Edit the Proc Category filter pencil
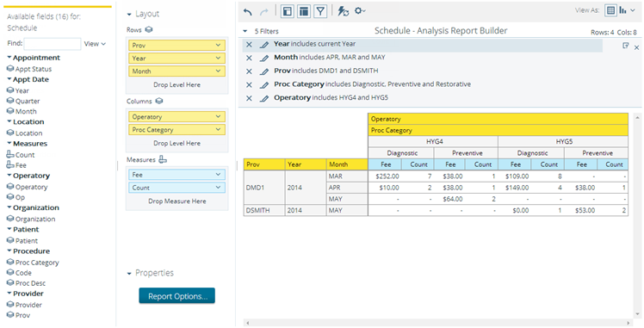The height and width of the screenshot is (328, 644). coord(264,85)
